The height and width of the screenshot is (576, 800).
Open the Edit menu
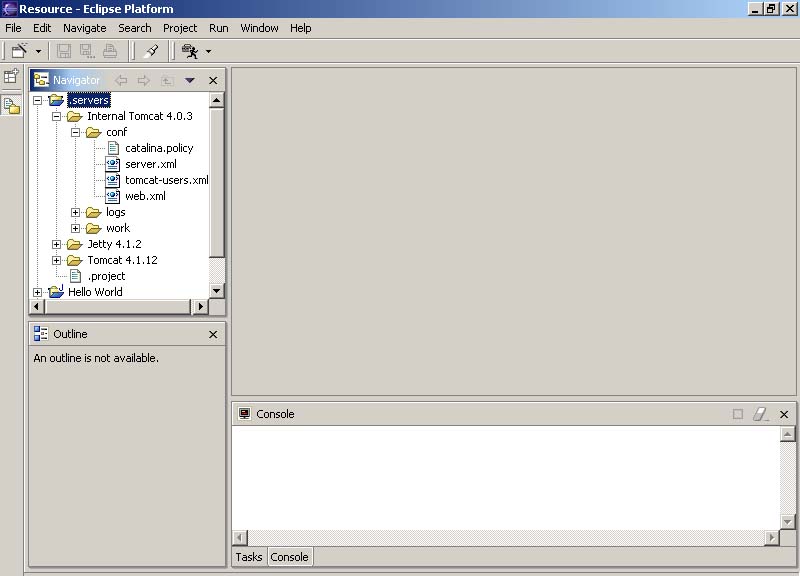(42, 28)
